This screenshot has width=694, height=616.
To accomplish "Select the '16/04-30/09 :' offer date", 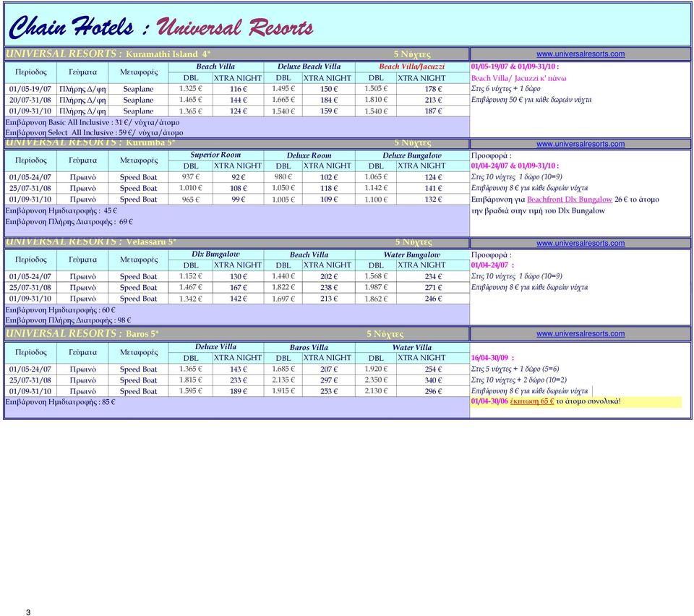I will (492, 358).
